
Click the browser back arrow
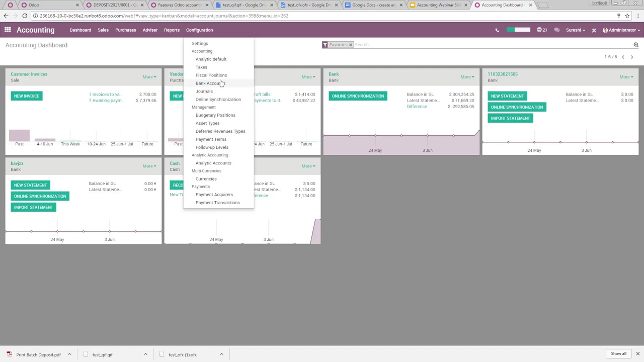coord(6,16)
